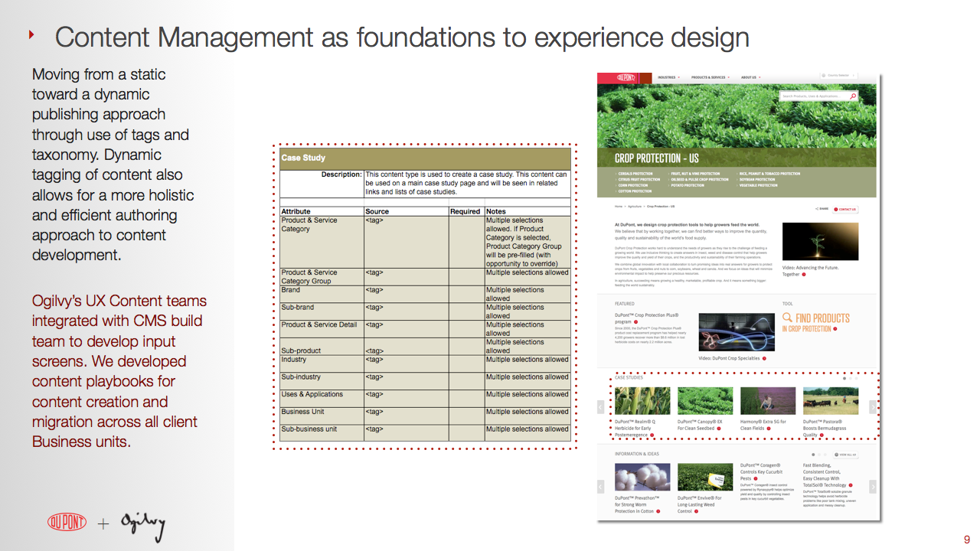This screenshot has height=551, width=980.
Task: Click the orange Find Products magnifier icon
Action: [x=787, y=318]
